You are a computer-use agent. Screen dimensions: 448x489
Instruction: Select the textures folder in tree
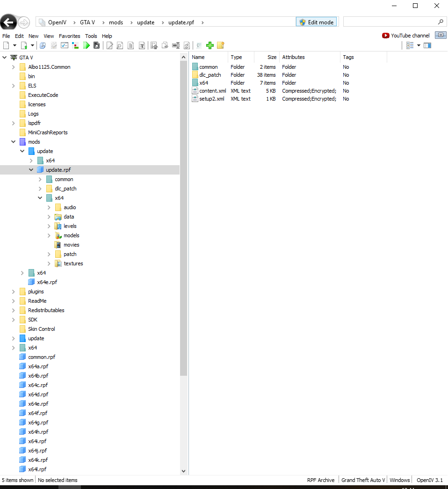[x=73, y=263]
